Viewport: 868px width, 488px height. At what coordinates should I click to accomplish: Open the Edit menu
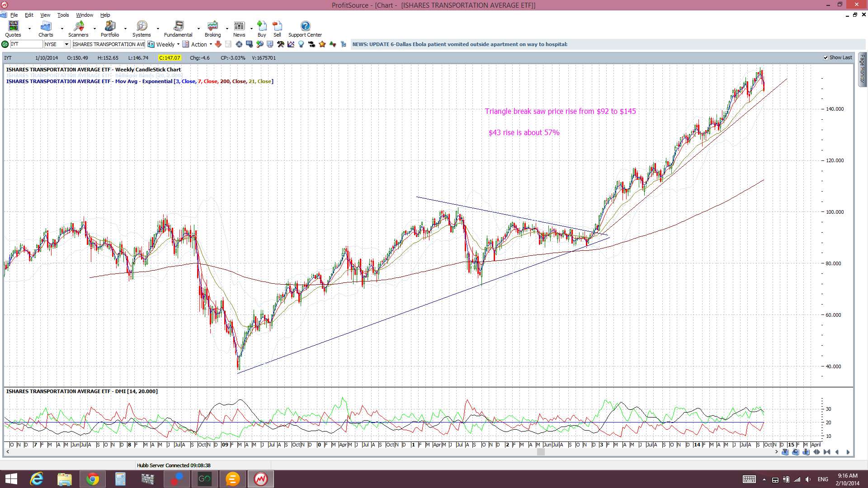pyautogui.click(x=29, y=15)
